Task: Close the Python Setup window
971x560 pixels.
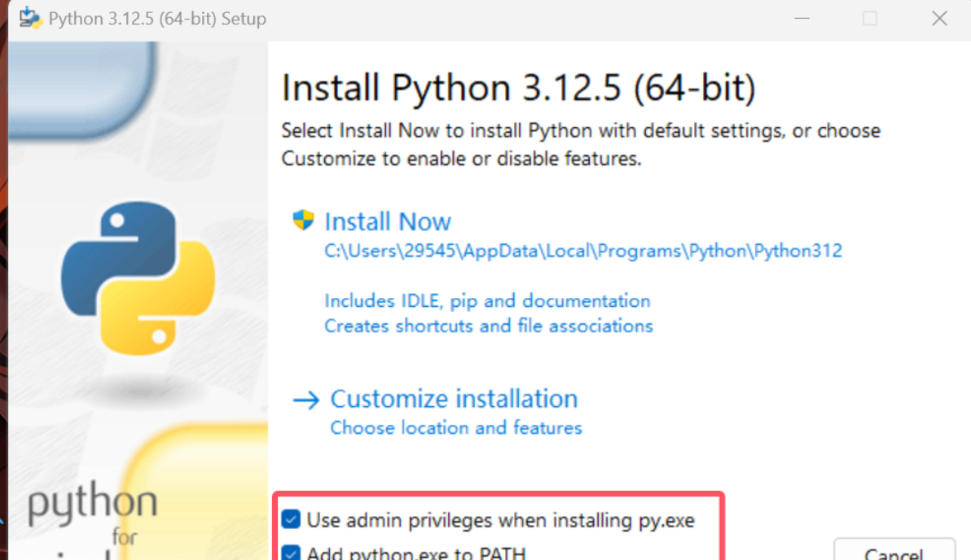Action: (x=939, y=18)
